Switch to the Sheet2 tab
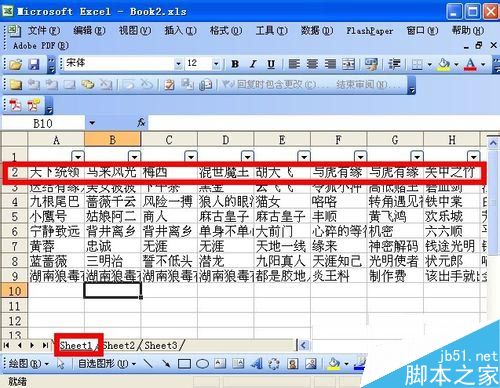500x388 pixels. pyautogui.click(x=119, y=345)
